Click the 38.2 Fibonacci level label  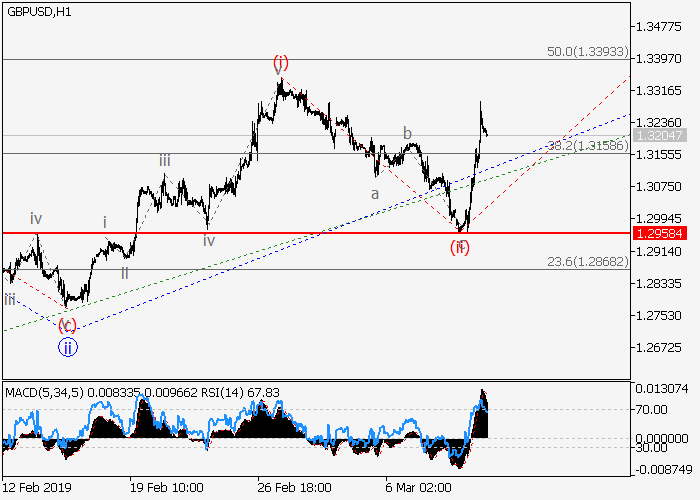pos(588,146)
